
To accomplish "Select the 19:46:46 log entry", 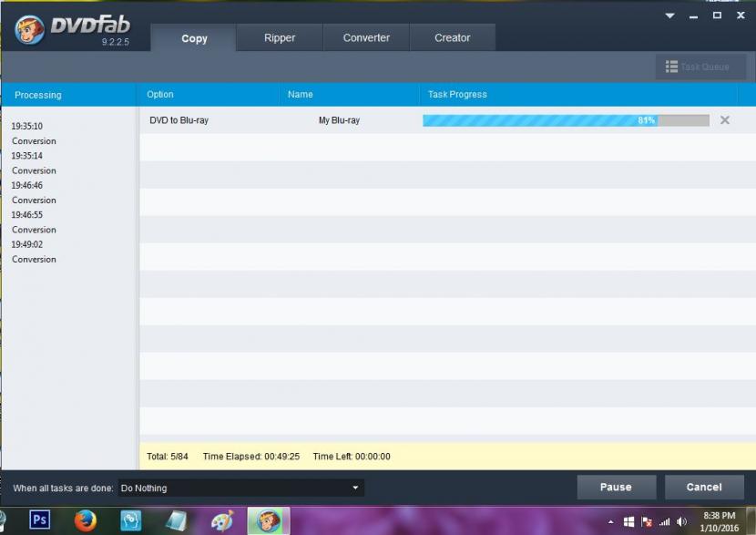I will pos(27,185).
